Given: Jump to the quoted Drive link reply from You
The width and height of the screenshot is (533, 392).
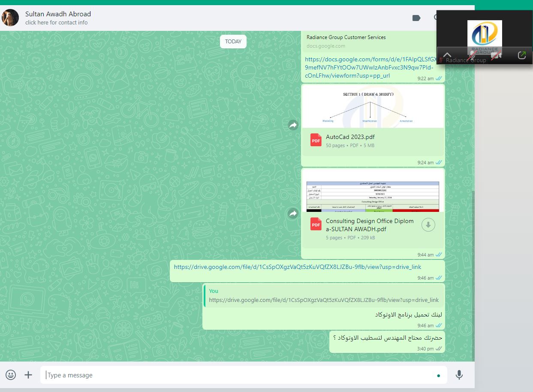Looking at the screenshot, I should [x=324, y=296].
